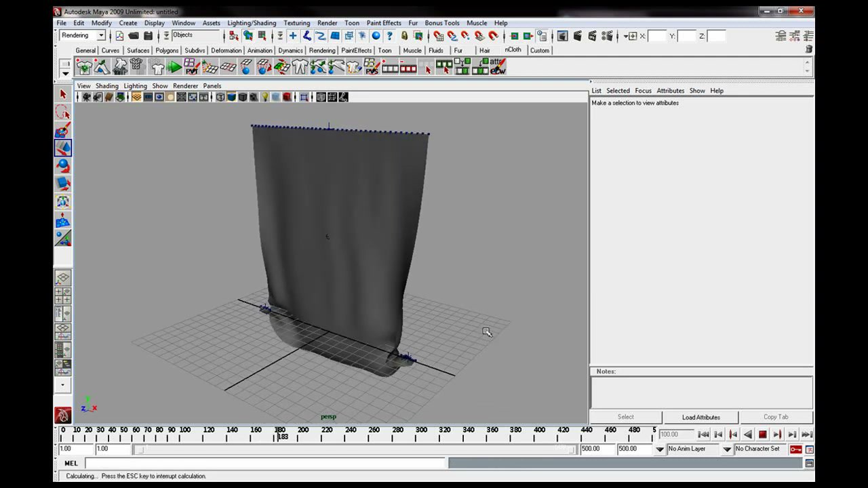Open the layout quick menu arrow below layout icons
Image resolution: width=868 pixels, height=488 pixels.
pos(62,385)
